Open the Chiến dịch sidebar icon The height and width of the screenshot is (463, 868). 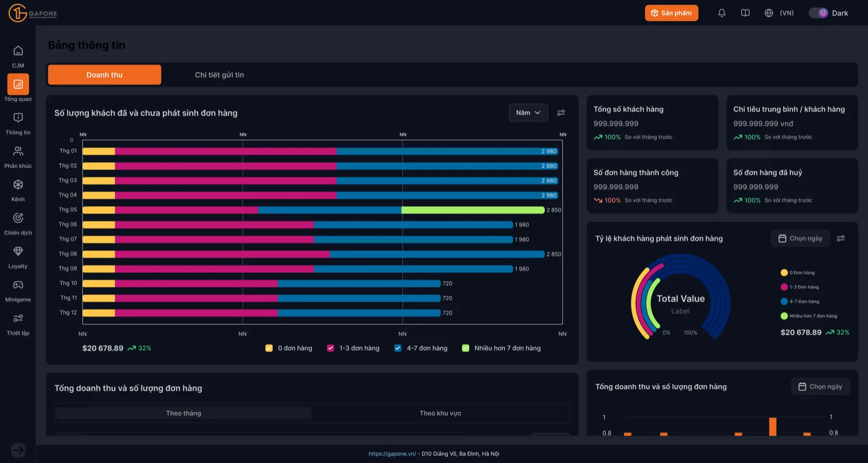pyautogui.click(x=18, y=218)
